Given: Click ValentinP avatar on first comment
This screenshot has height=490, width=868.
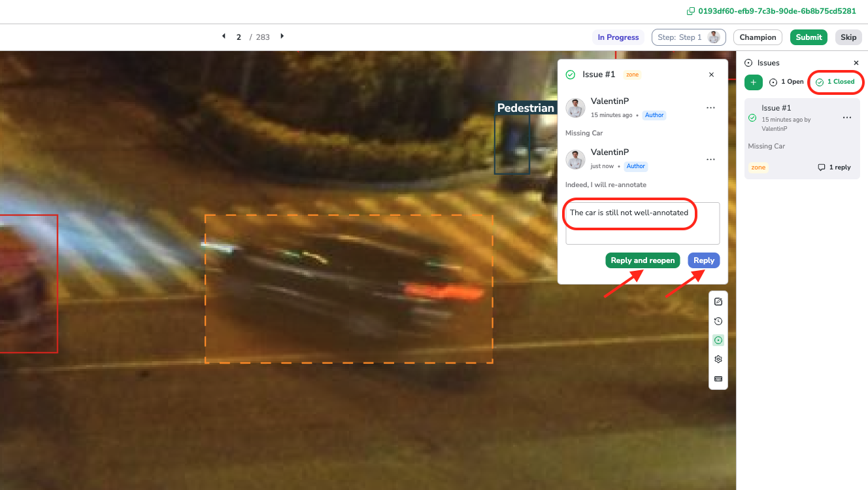Looking at the screenshot, I should click(x=576, y=108).
